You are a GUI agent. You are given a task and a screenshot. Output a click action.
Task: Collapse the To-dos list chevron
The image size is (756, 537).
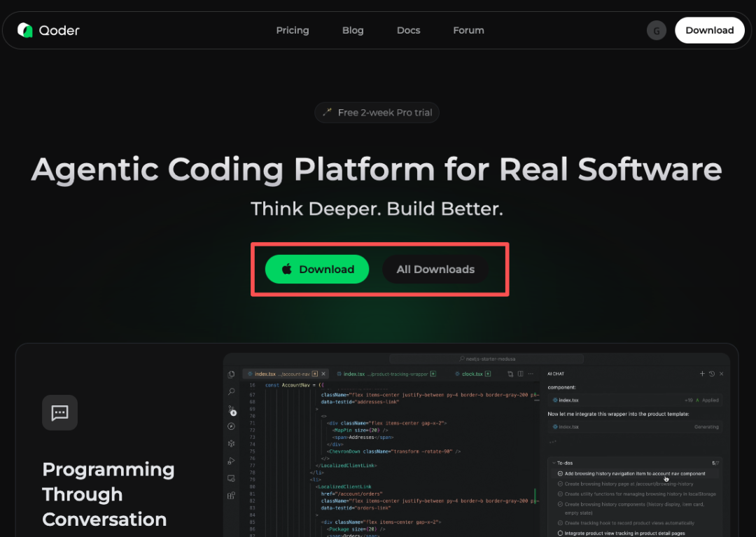coord(554,463)
